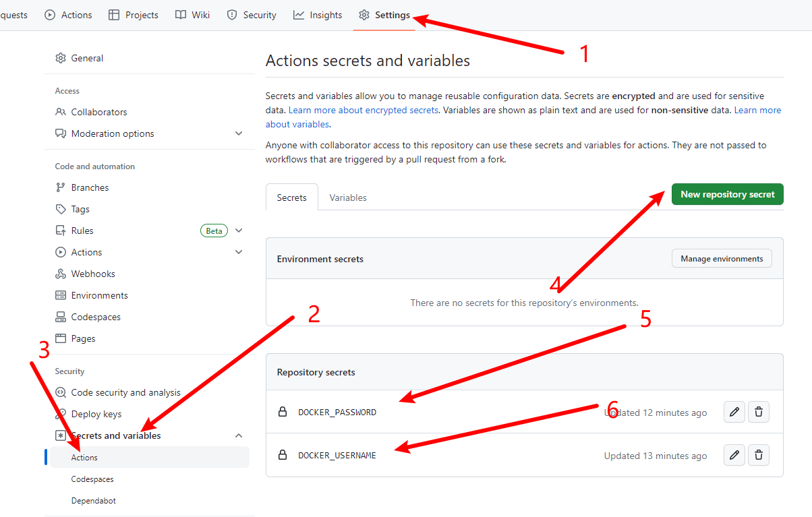Screen dimensions: 812x517
Task: Click the Manage environments button
Action: pos(722,259)
